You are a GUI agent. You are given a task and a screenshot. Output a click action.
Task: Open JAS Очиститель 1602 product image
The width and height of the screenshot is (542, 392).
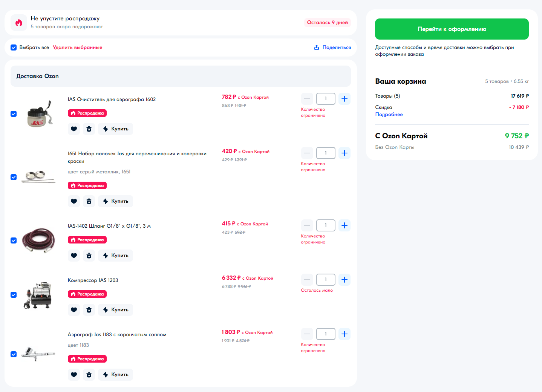click(39, 114)
